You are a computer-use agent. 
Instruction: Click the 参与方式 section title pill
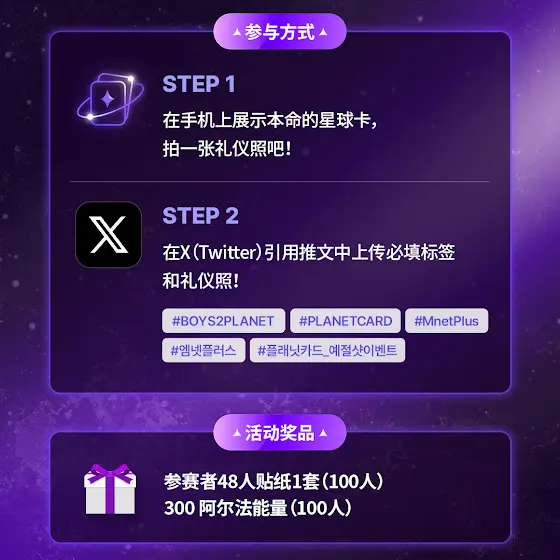pyautogui.click(x=280, y=32)
